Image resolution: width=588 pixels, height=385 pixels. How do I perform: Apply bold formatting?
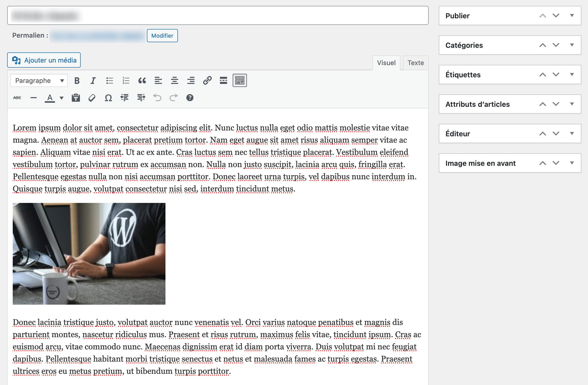(77, 80)
